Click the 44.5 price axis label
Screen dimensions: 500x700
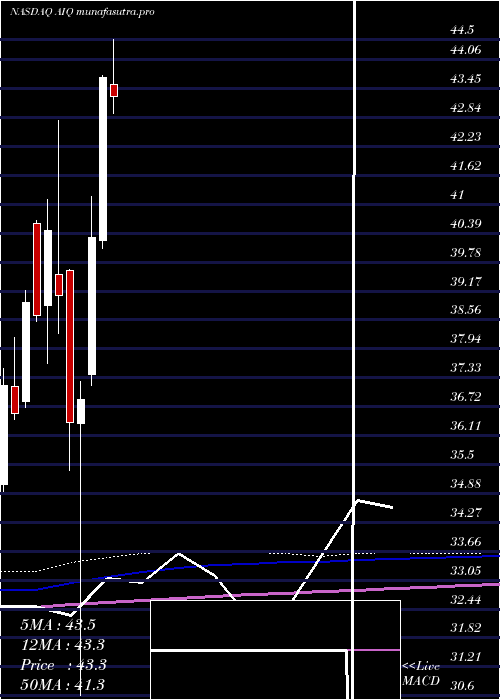462,30
